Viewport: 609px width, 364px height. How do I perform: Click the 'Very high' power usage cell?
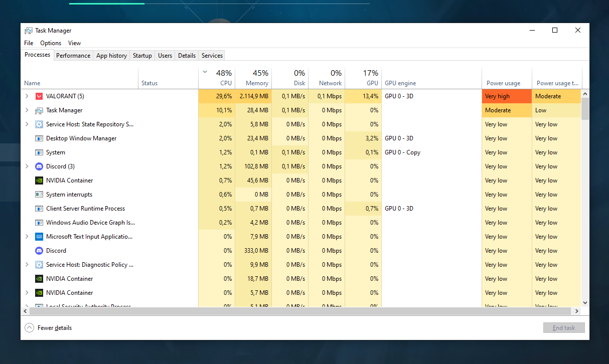507,96
